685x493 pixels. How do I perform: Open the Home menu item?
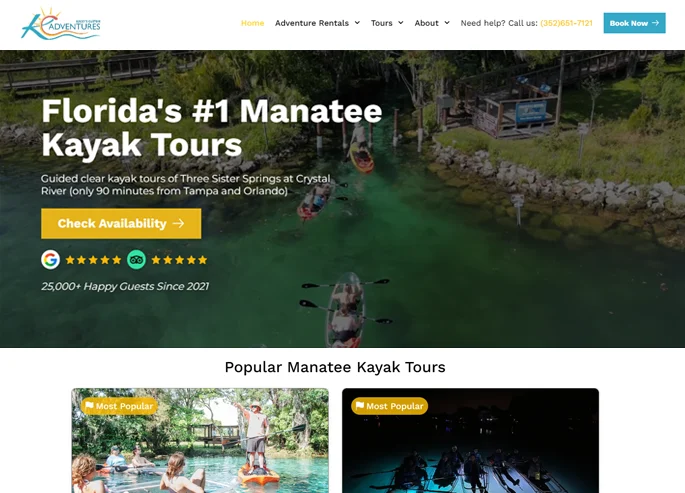tap(253, 23)
